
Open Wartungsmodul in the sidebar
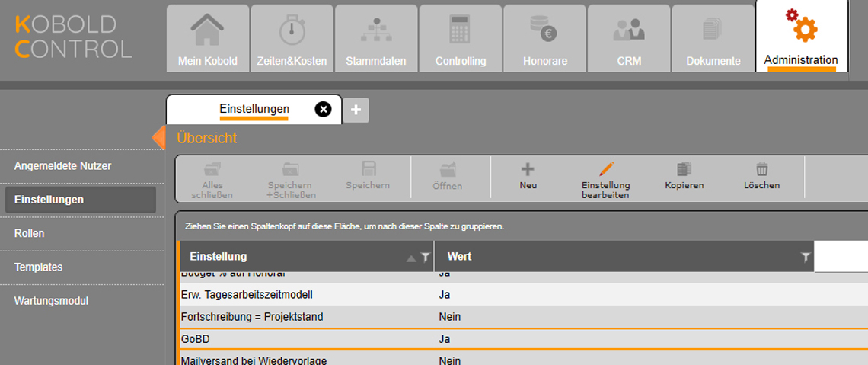click(51, 301)
